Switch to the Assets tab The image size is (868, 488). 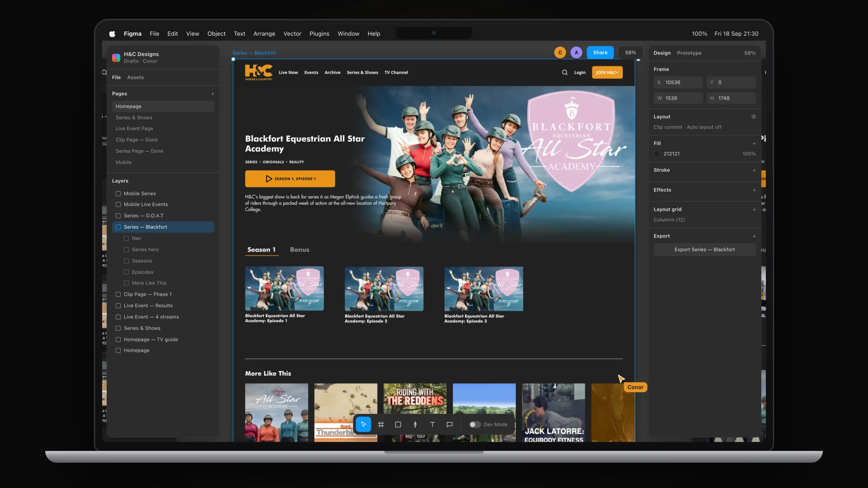135,77
